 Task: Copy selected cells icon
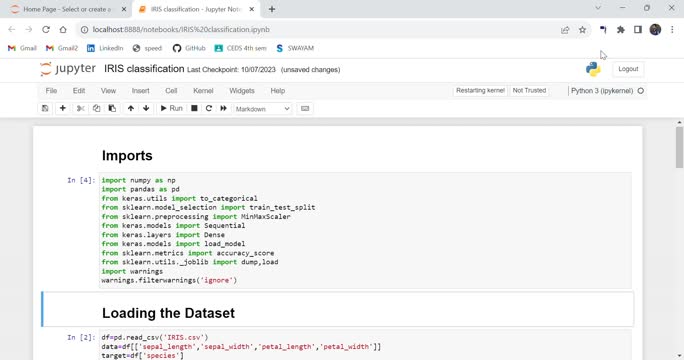96,108
